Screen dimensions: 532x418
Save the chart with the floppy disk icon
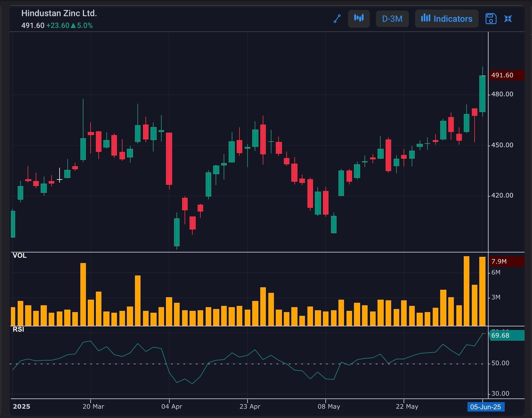pos(491,19)
